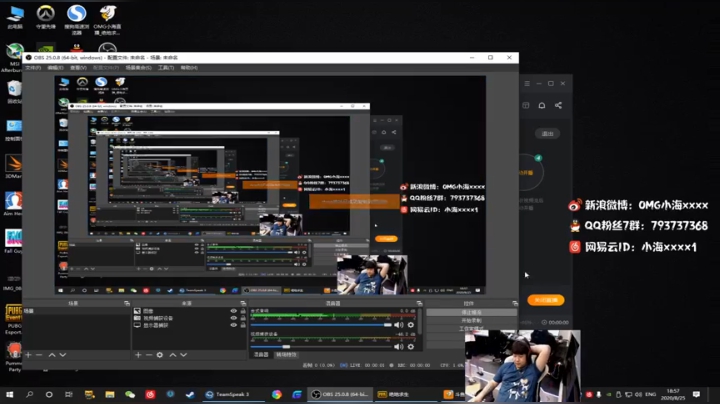Remove the selected scene with the minus icon
The image size is (720, 404).
39,355
